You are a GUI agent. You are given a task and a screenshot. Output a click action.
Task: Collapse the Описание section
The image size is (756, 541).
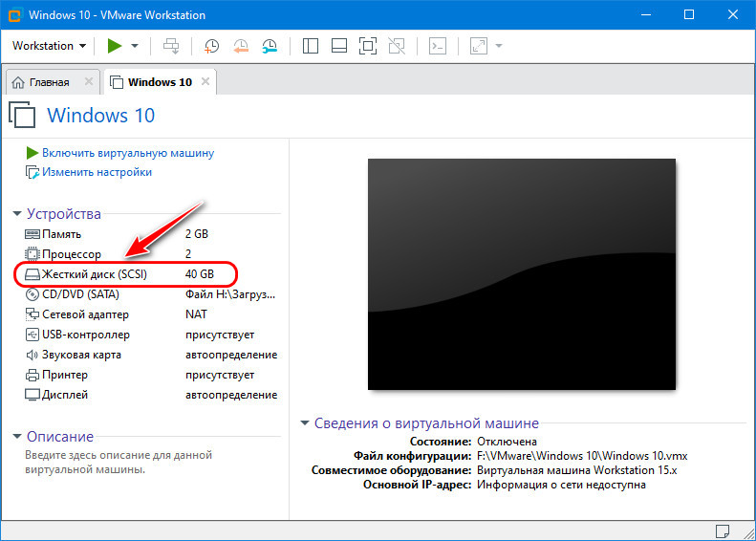coord(17,437)
